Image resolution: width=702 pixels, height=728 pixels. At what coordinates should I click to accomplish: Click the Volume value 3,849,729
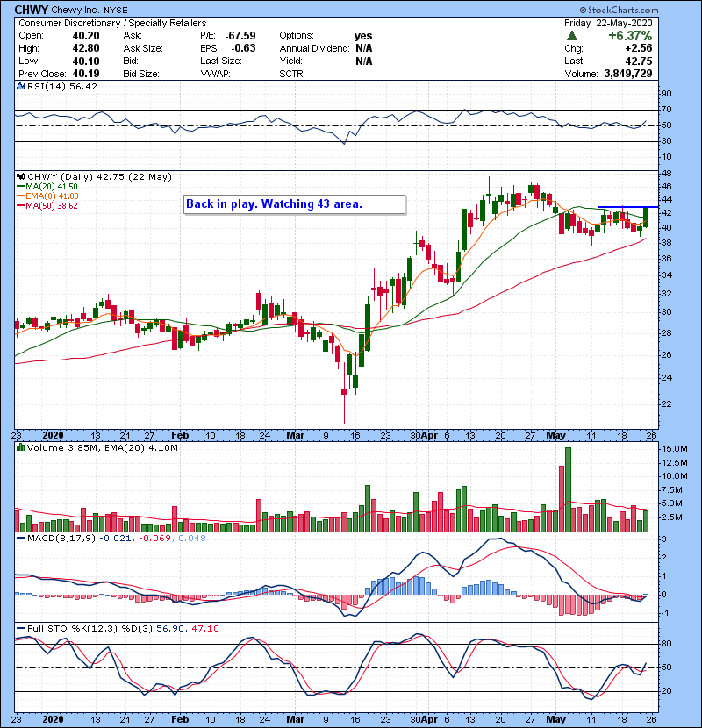tap(628, 74)
